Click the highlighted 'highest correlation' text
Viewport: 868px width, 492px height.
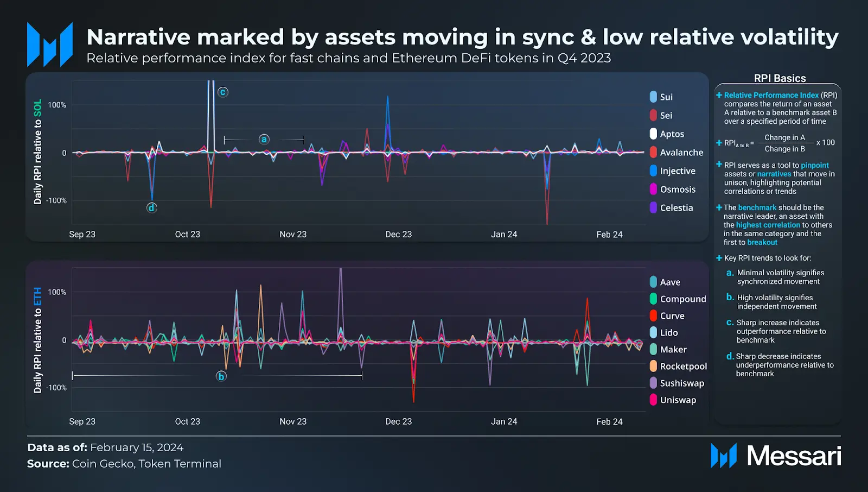[x=768, y=225]
